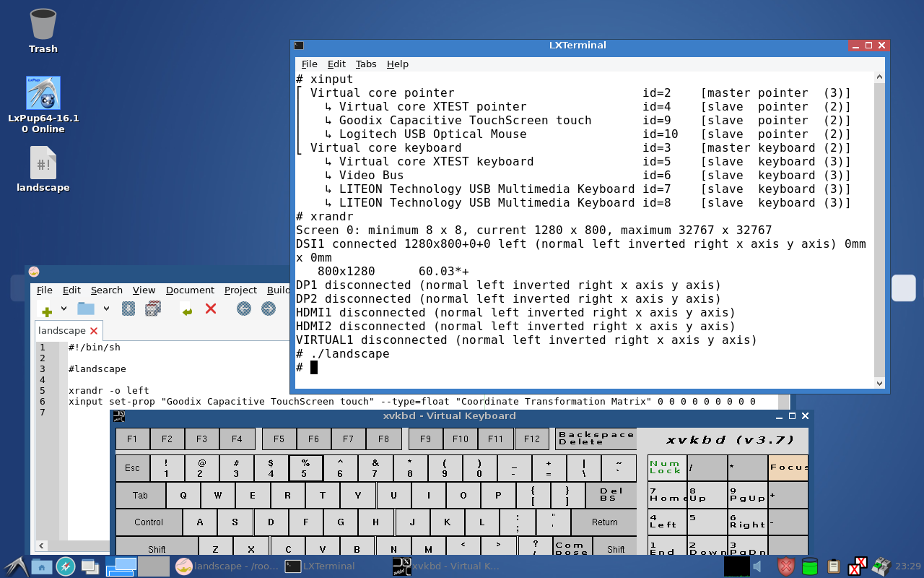Click the Q key on xvkbd
The width and height of the screenshot is (924, 578).
click(183, 495)
